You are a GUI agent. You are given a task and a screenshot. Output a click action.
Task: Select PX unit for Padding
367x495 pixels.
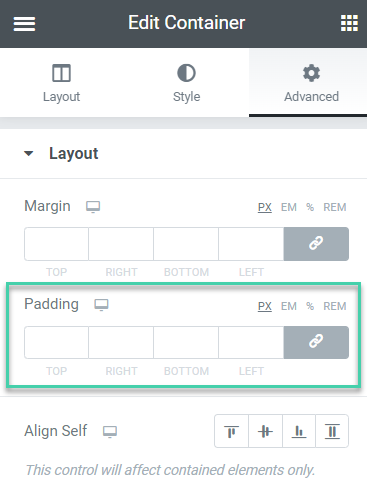(265, 306)
